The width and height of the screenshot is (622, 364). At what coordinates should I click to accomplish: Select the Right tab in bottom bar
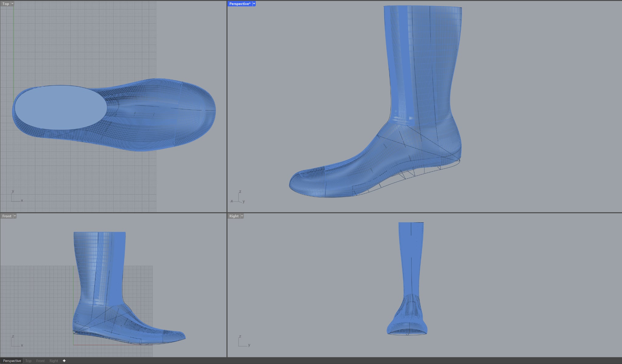pos(53,361)
